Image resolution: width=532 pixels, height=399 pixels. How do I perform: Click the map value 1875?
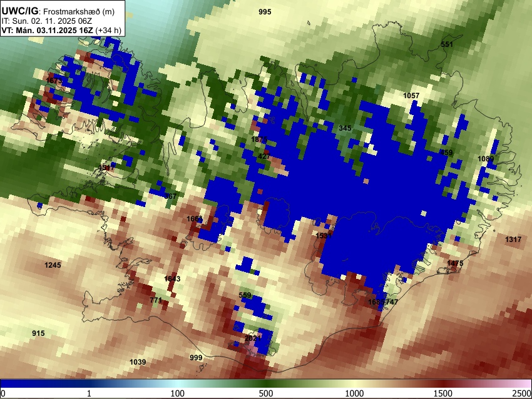pos(259,139)
